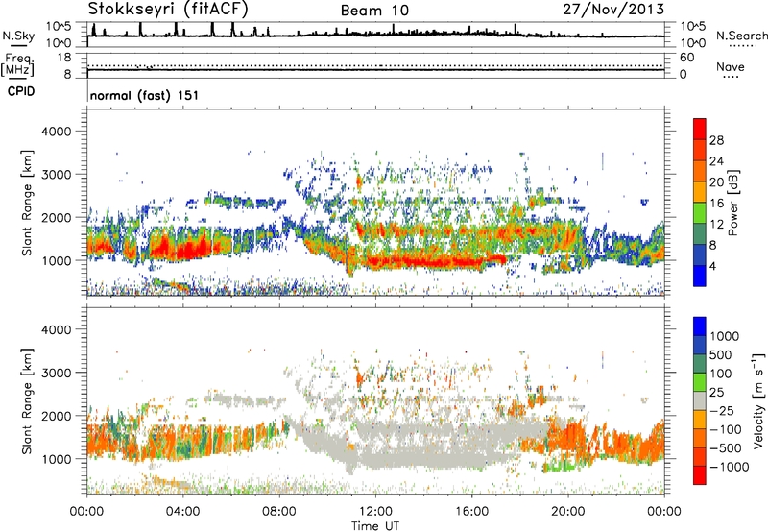Image resolution: width=768 pixels, height=532 pixels.
Task: Click the '12:00' time axis tick label
Action: (375, 512)
